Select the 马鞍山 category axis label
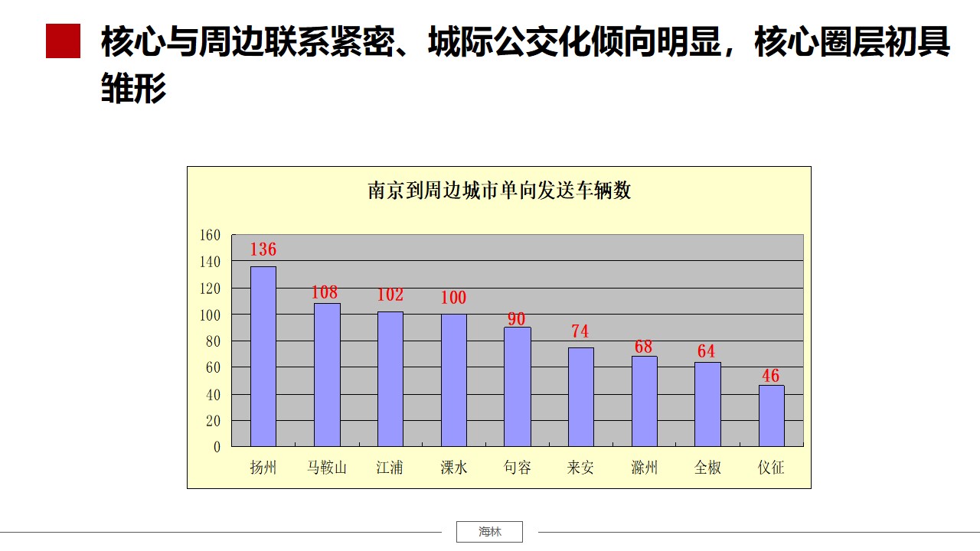 click(x=327, y=468)
